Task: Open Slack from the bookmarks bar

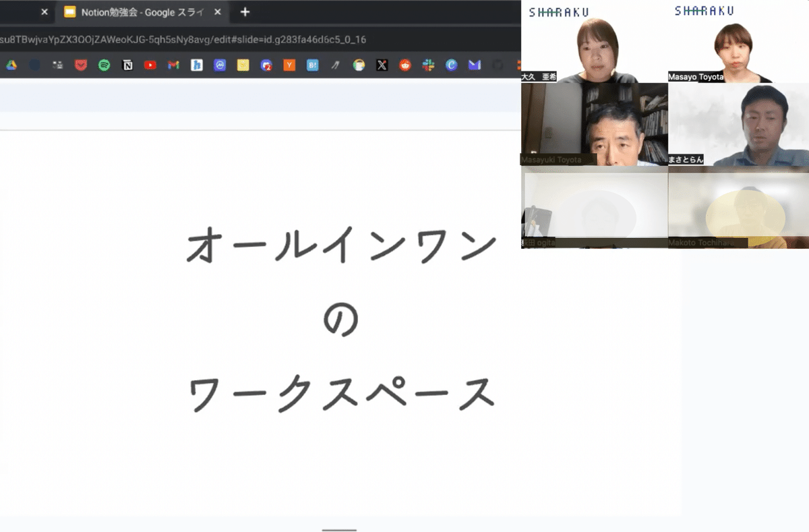Action: (x=429, y=65)
